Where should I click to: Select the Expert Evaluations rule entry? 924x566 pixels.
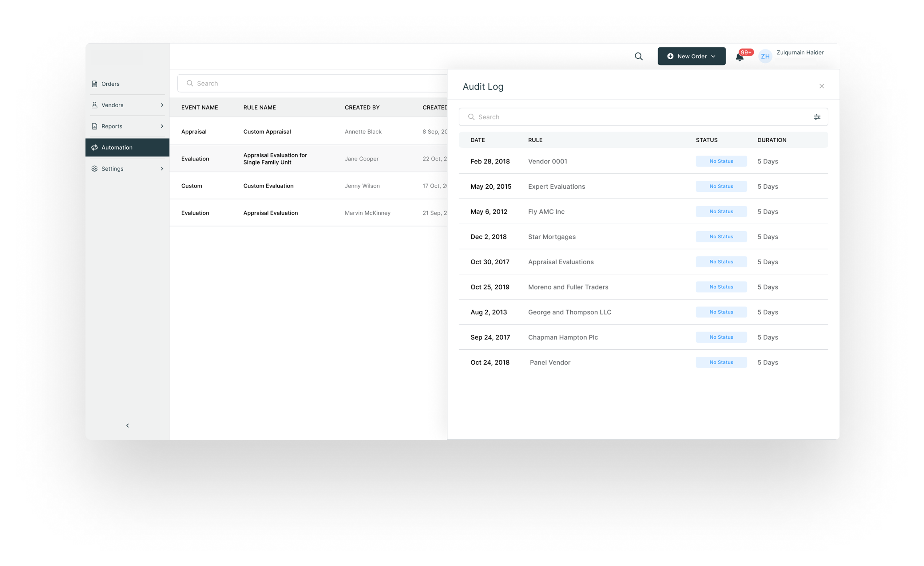[557, 187]
